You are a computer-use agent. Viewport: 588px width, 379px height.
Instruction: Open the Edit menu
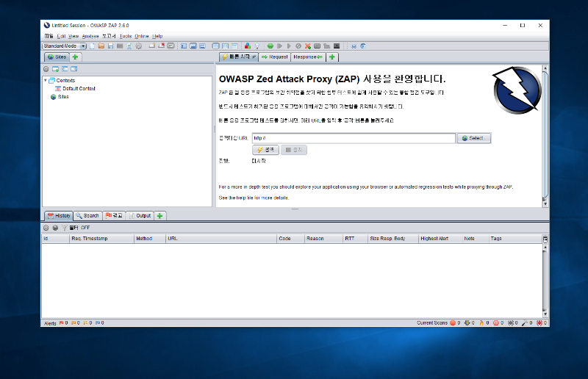[x=61, y=36]
